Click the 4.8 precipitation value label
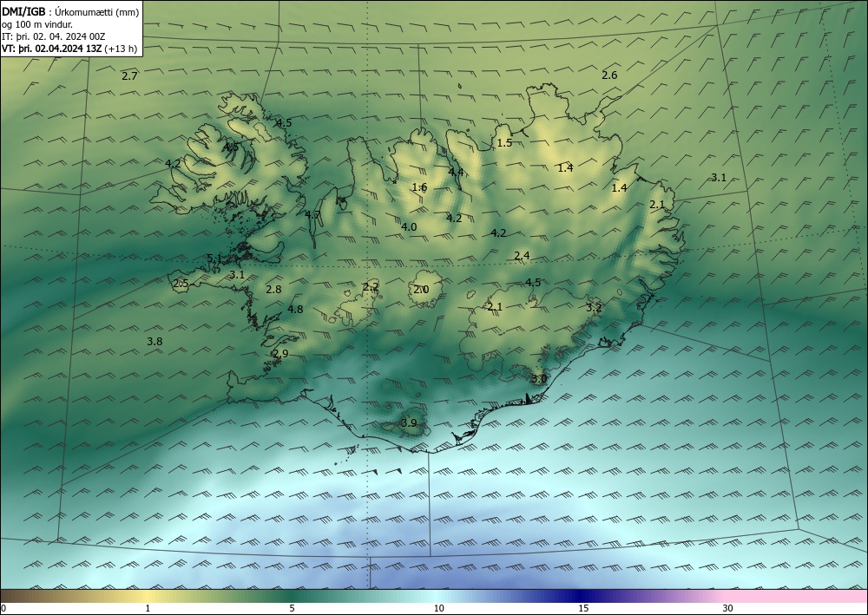Screen dimensions: 868x615 [x=296, y=309]
